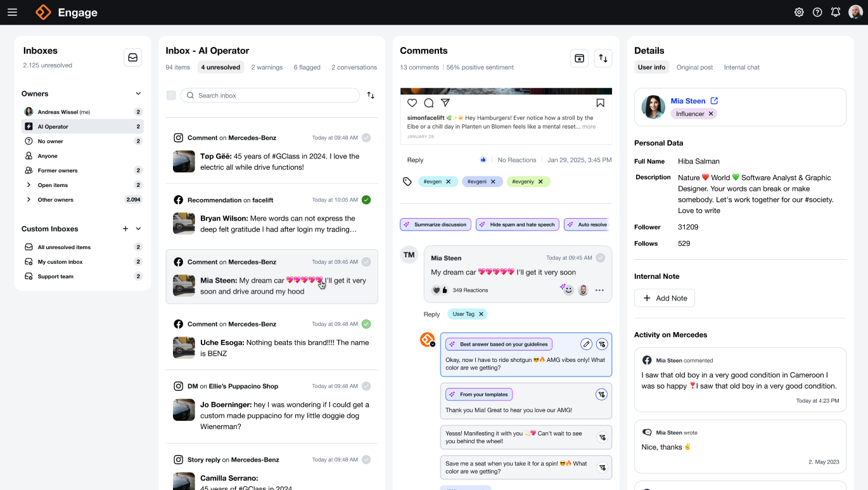Toggle resolved check on Jo Boerninger's DM
This screenshot has height=490, width=868.
tap(366, 386)
